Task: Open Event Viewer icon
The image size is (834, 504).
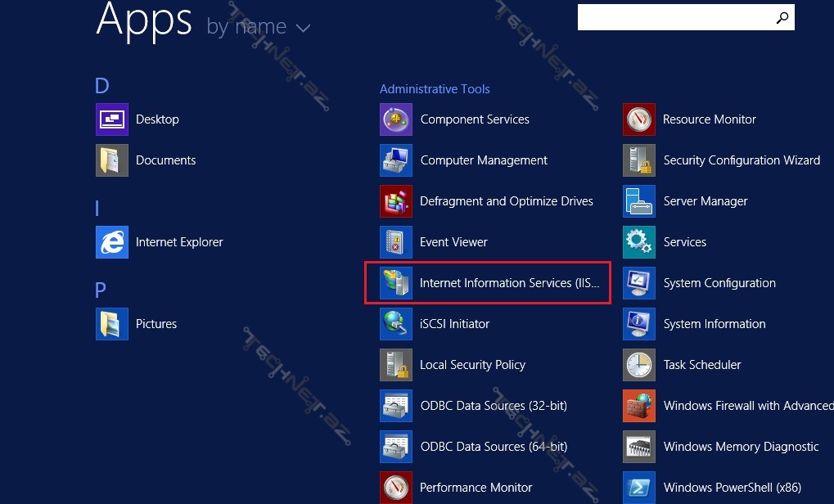Action: click(396, 242)
